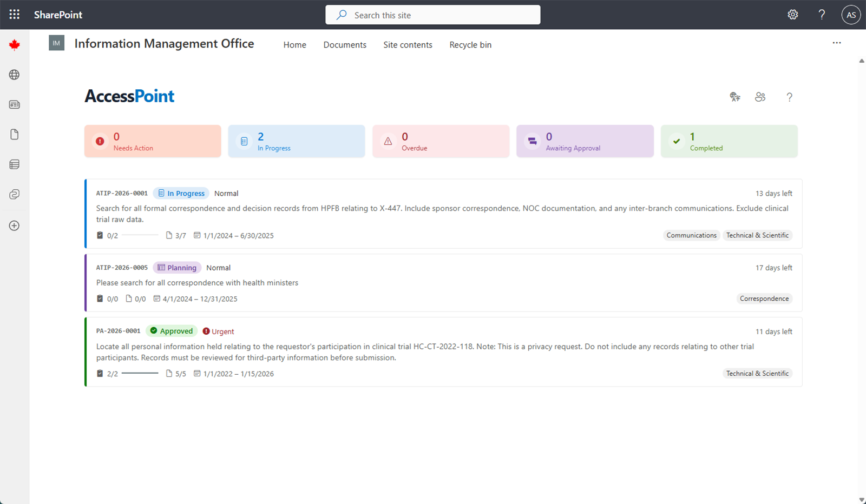Select the globe icon in the left sidebar

(x=14, y=75)
